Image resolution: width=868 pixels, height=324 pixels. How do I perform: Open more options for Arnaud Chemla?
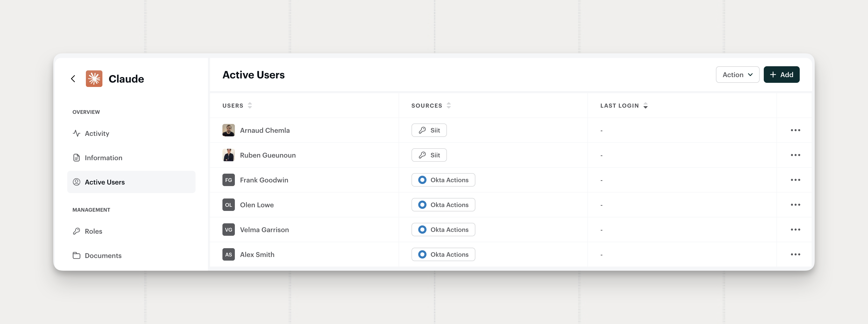pos(795,130)
